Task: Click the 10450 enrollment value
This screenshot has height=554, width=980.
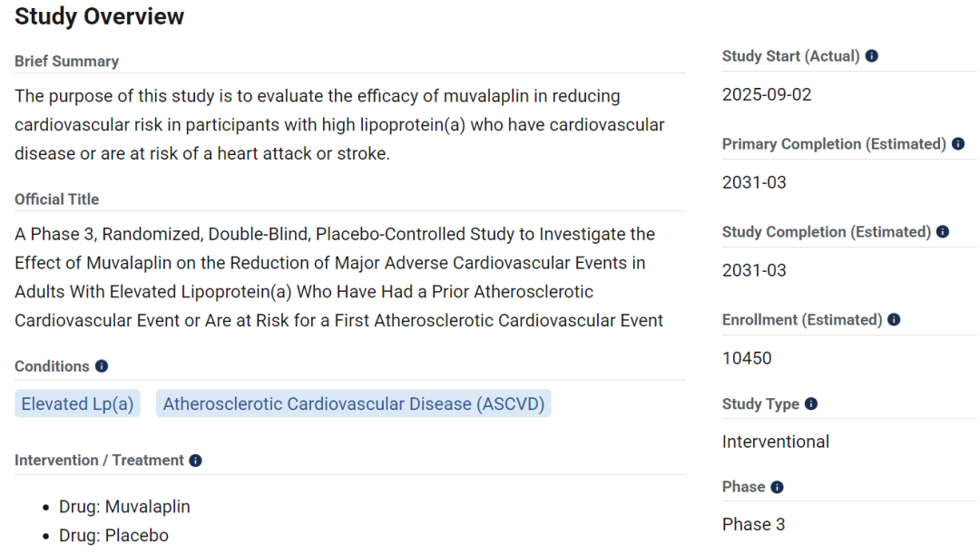Action: click(x=747, y=358)
